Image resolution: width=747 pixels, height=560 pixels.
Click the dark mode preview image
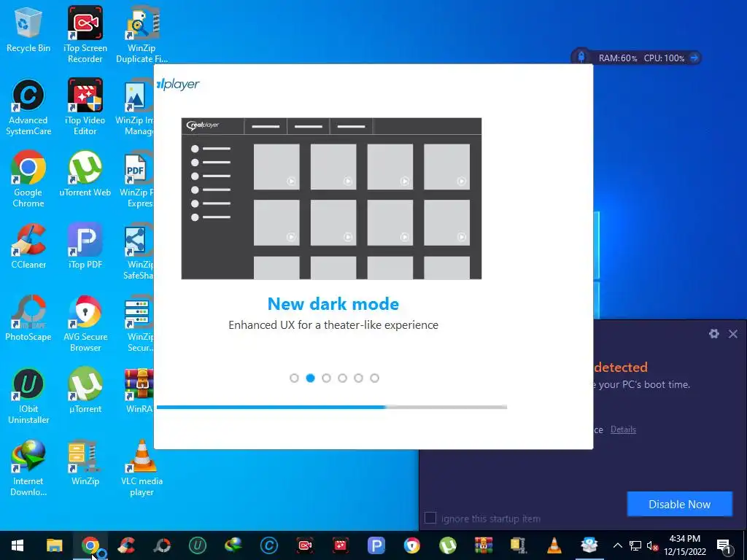coord(332,198)
